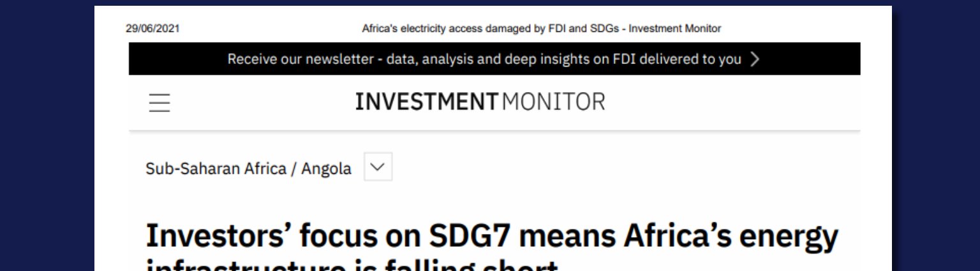Open the hamburger navigation menu
This screenshot has width=980, height=271.
tap(160, 102)
